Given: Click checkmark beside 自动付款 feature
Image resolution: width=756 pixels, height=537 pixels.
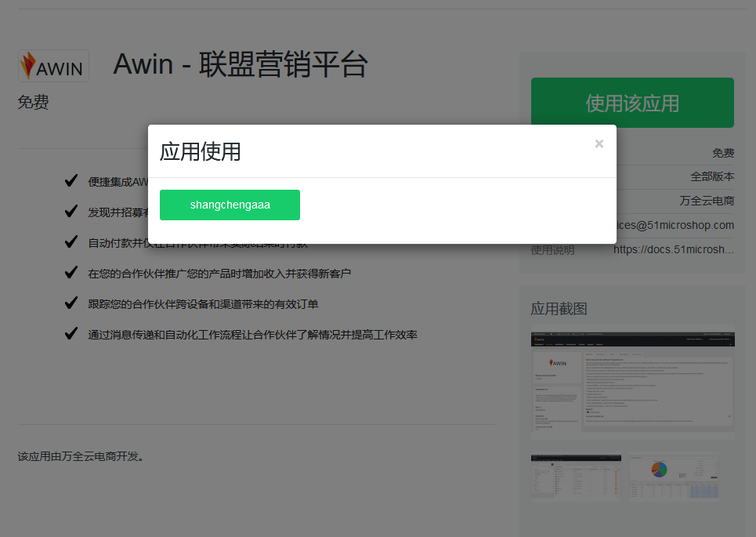Looking at the screenshot, I should click(71, 241).
